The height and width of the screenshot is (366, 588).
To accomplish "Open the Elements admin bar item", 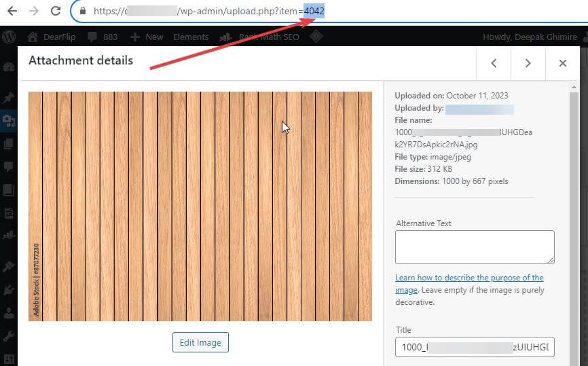I will [x=191, y=37].
